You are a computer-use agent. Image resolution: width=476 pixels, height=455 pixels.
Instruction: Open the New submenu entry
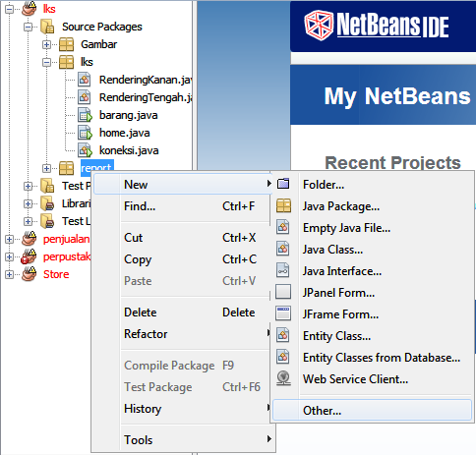[183, 184]
